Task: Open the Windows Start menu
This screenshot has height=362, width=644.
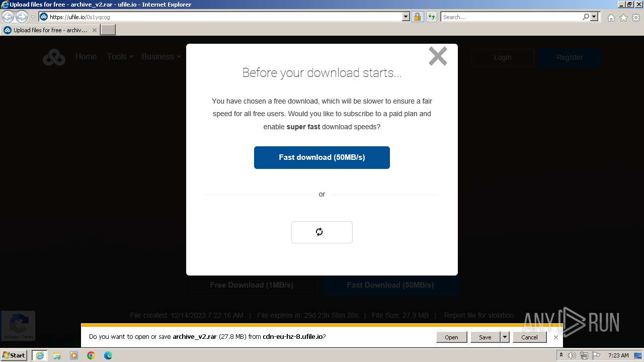Action: pyautogui.click(x=14, y=355)
